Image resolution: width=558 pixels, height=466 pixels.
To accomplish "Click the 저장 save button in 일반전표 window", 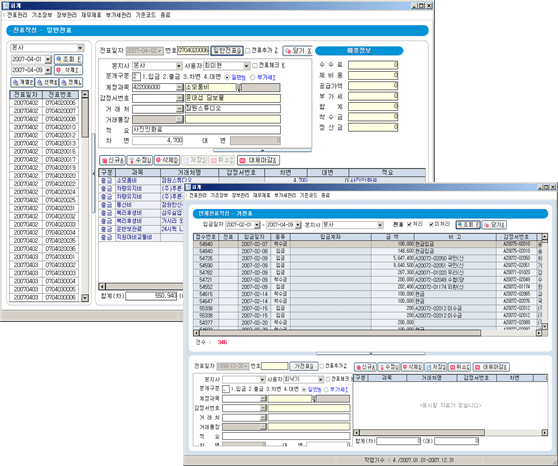I will pyautogui.click(x=194, y=160).
